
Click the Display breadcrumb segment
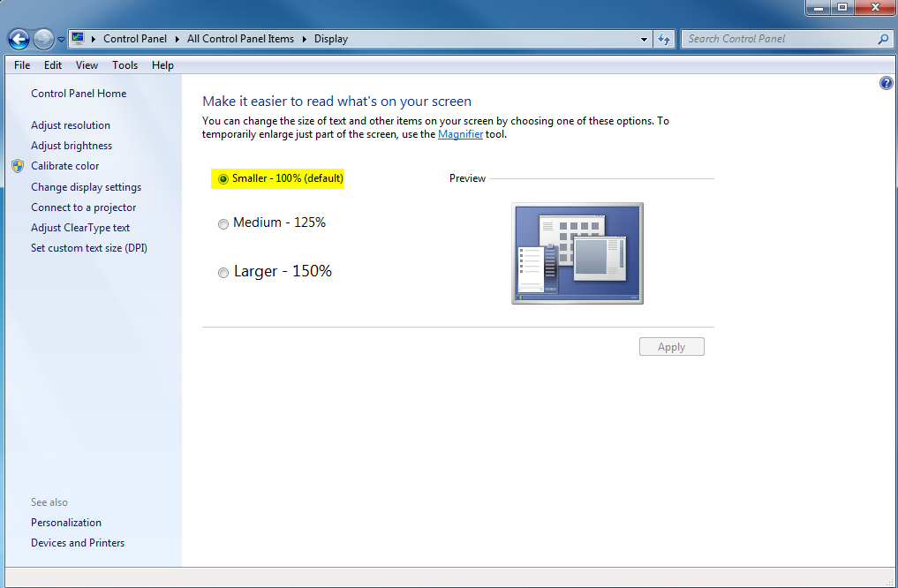coord(331,39)
